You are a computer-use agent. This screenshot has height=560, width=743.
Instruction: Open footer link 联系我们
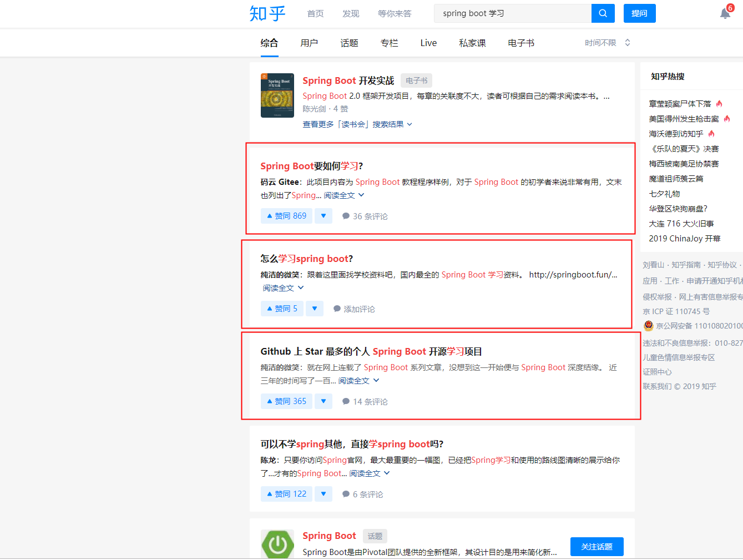pos(657,386)
